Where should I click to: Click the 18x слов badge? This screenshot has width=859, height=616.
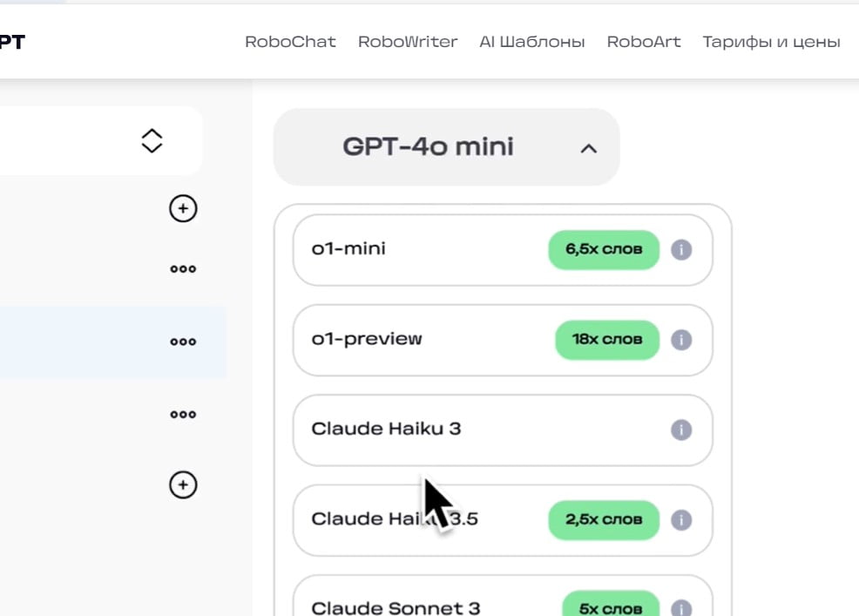coord(607,340)
